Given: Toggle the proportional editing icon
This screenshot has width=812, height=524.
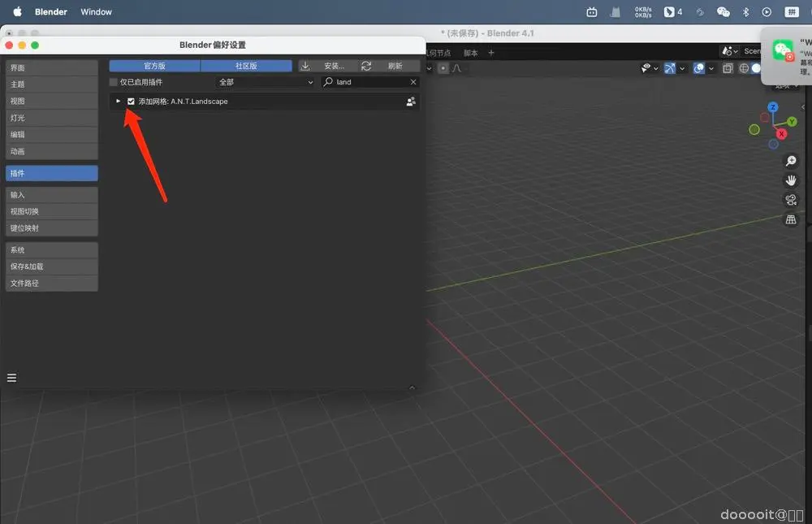Looking at the screenshot, I should click(x=443, y=68).
